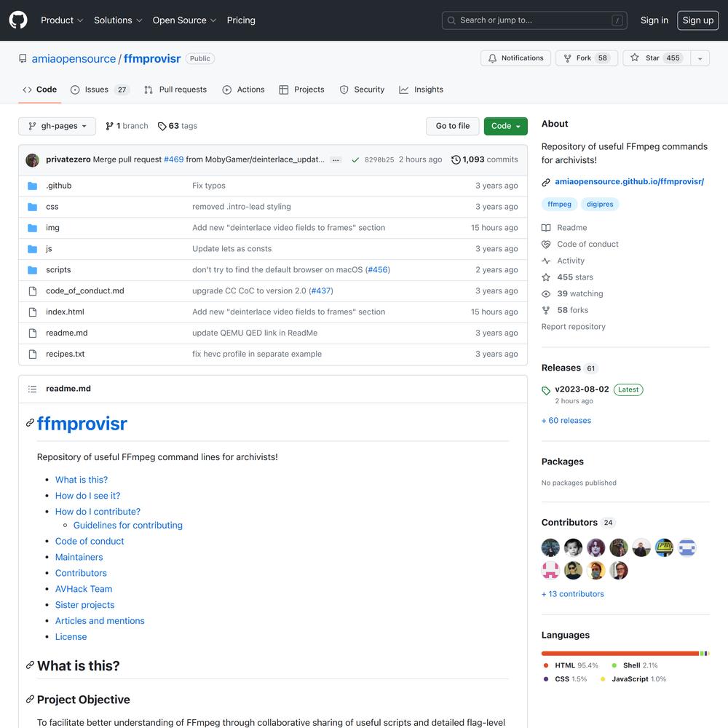
Task: Click the tag icon next to v2023-08-02
Action: coord(546,390)
